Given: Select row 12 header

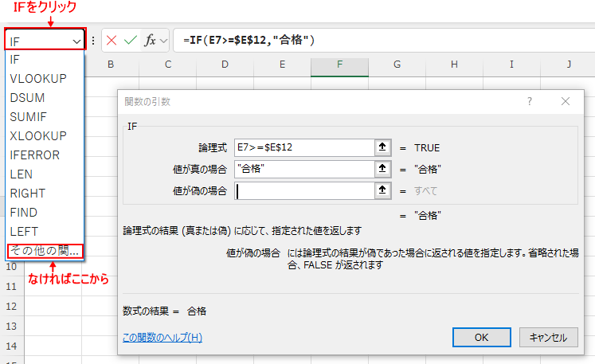Looking at the screenshot, I should point(12,307).
